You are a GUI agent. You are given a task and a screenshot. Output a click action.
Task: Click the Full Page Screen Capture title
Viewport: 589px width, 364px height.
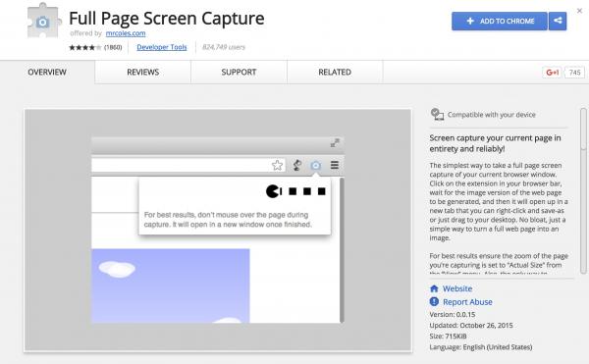click(x=167, y=18)
